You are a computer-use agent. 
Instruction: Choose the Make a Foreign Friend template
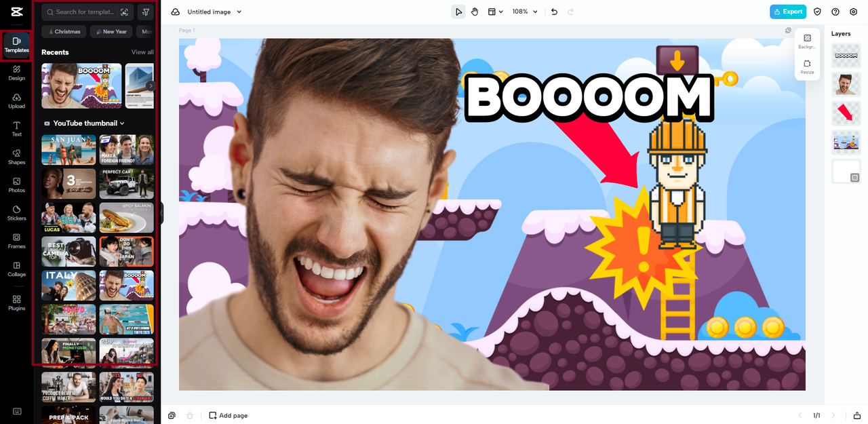[127, 150]
